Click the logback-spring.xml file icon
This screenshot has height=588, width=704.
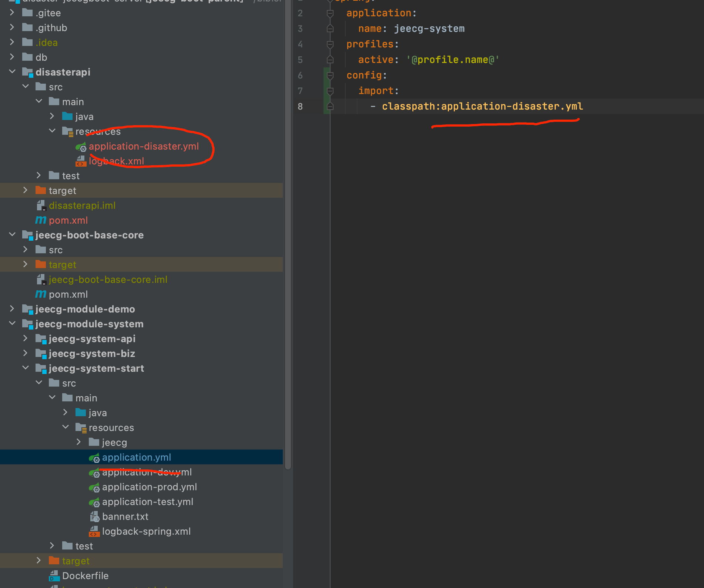pos(94,531)
